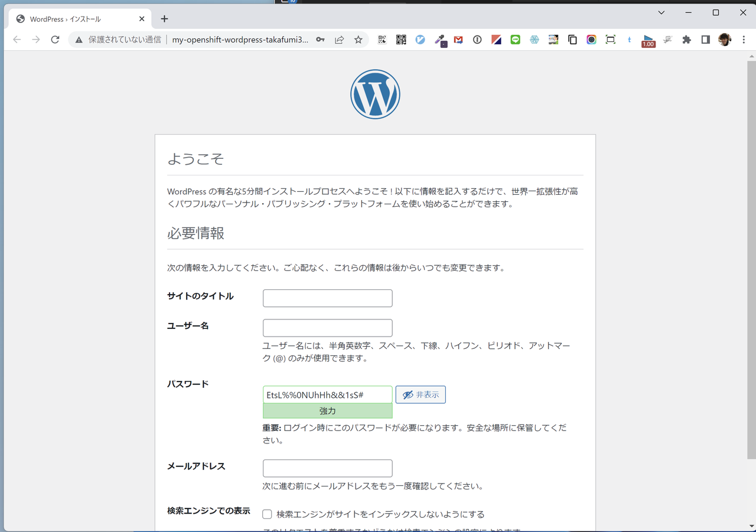Toggle password visibility with 非表示 button
The width and height of the screenshot is (756, 532).
421,394
